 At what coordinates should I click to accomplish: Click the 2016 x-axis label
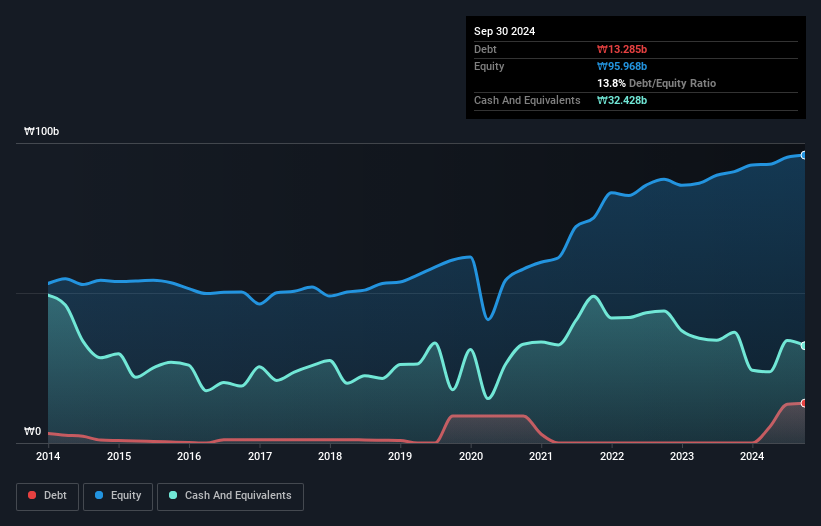pos(189,456)
